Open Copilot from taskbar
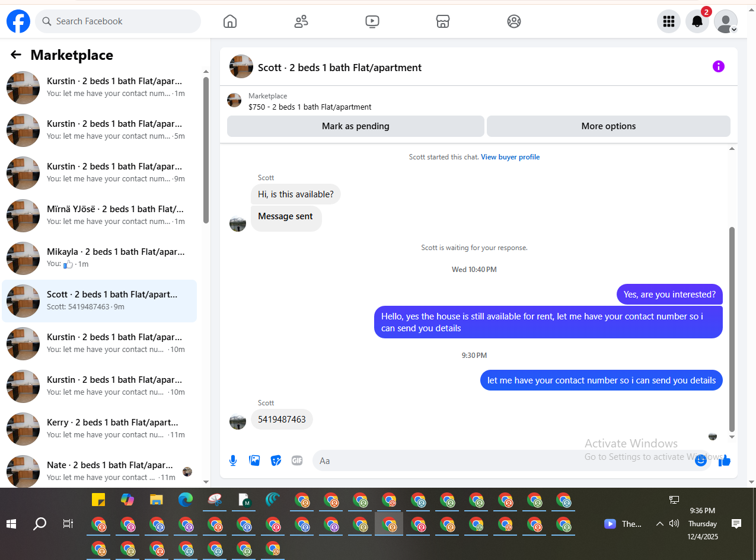This screenshot has width=756, height=560. click(127, 500)
